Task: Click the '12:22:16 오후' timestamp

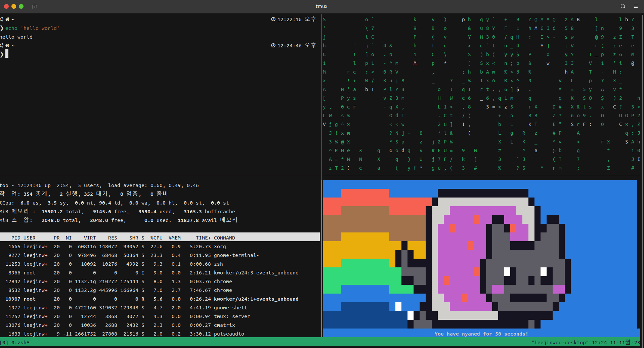Action: coord(297,19)
